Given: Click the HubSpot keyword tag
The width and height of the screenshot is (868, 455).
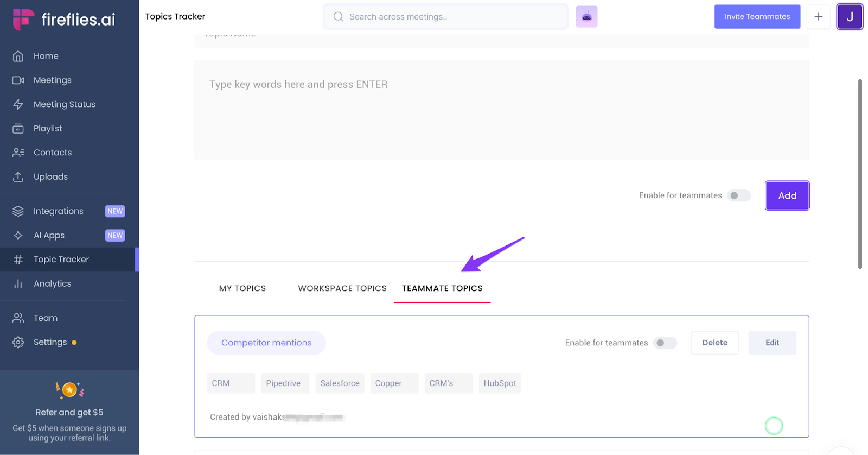Looking at the screenshot, I should 500,383.
